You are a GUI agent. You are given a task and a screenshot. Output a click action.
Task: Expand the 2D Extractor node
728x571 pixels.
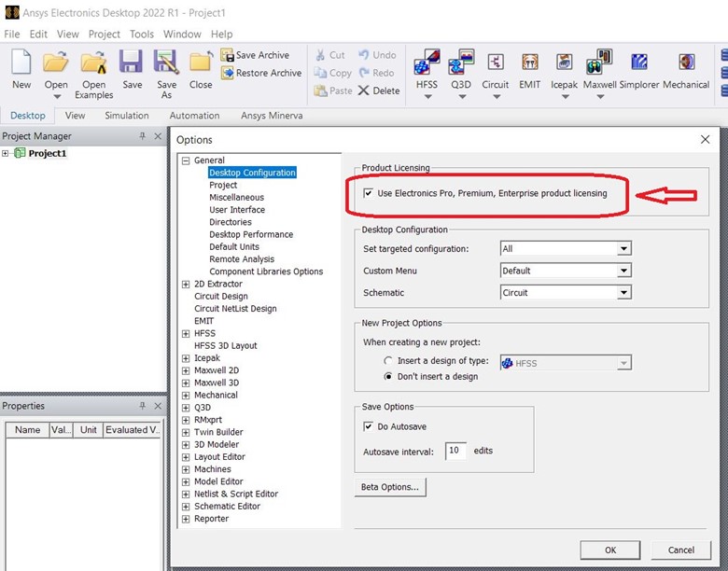[x=186, y=285]
